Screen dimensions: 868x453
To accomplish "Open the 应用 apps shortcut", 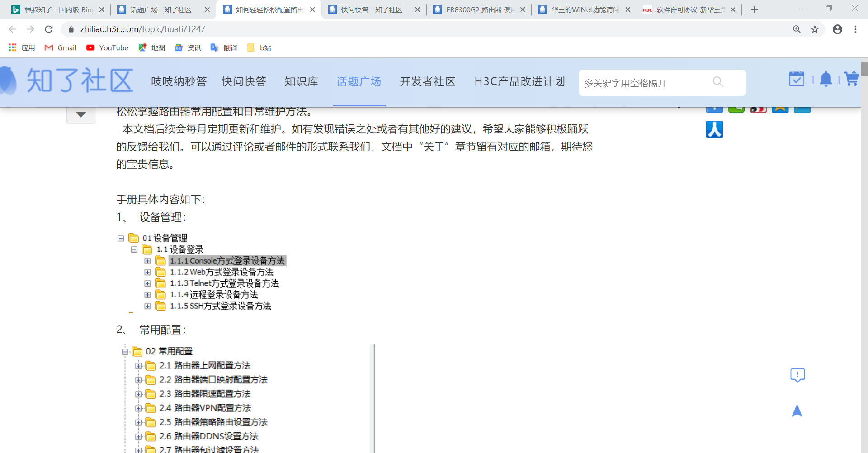I will (22, 47).
